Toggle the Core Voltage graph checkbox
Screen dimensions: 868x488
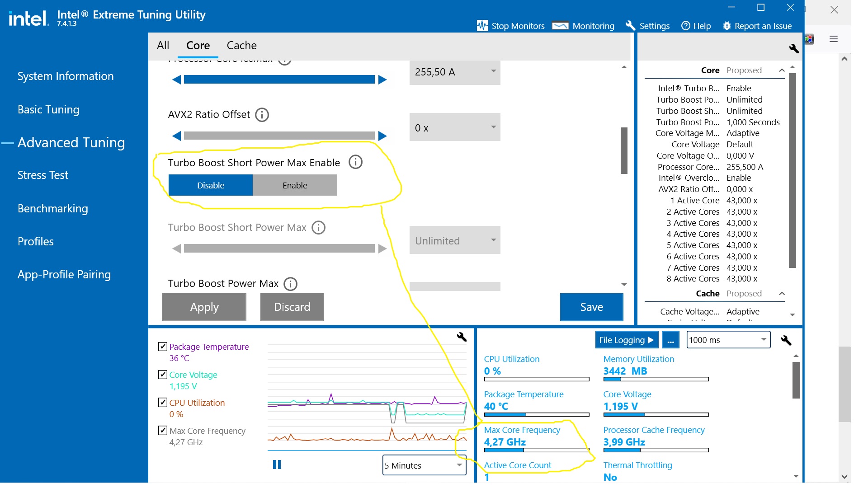163,375
